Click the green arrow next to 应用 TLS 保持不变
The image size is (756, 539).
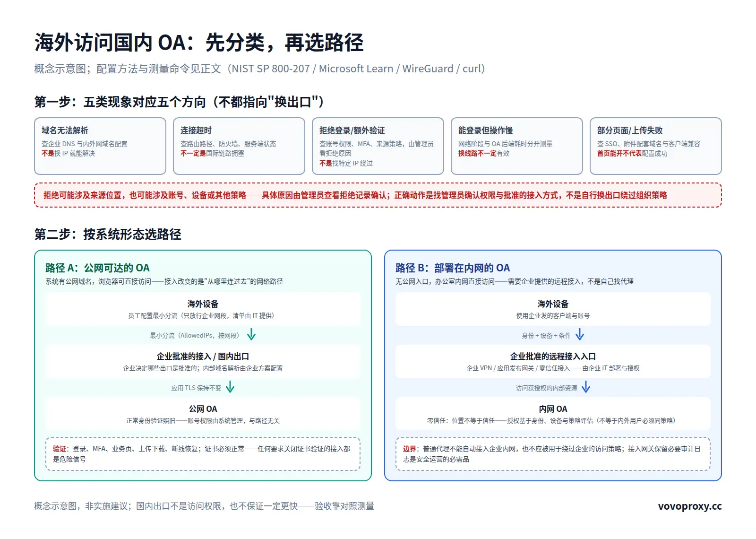[x=230, y=387]
